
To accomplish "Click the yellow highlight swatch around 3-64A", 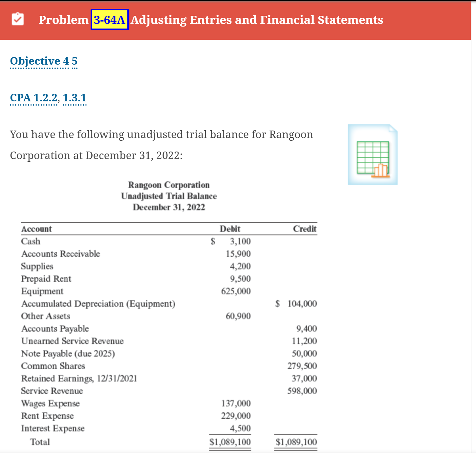I will pyautogui.click(x=109, y=20).
